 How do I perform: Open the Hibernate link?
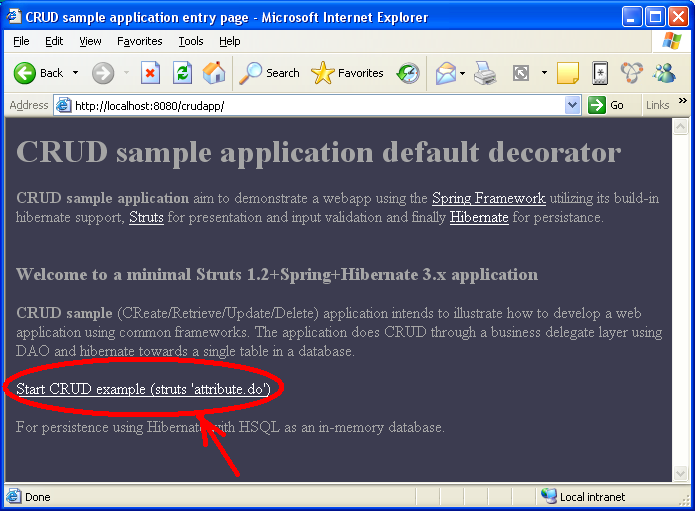click(x=479, y=217)
